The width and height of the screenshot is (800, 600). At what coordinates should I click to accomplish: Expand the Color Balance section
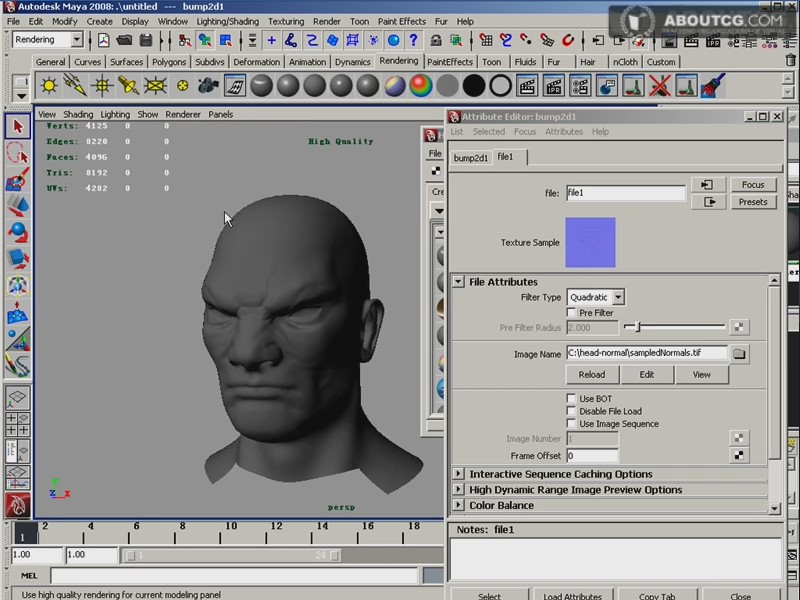(x=458, y=505)
